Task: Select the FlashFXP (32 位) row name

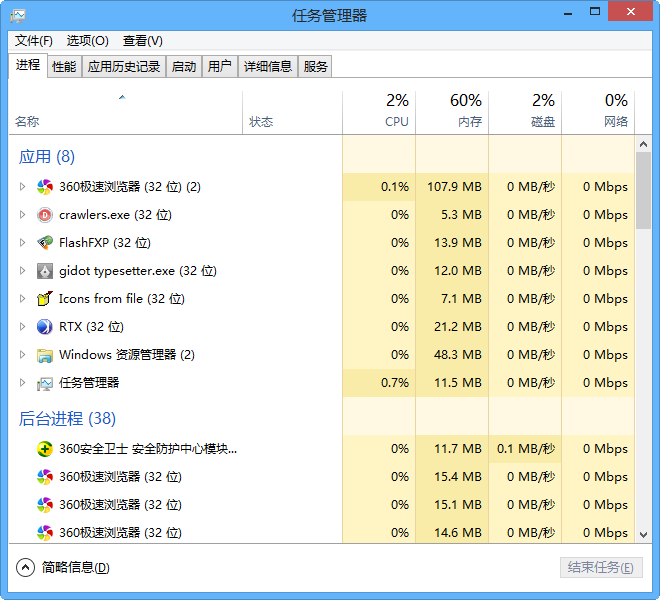Action: pyautogui.click(x=105, y=243)
